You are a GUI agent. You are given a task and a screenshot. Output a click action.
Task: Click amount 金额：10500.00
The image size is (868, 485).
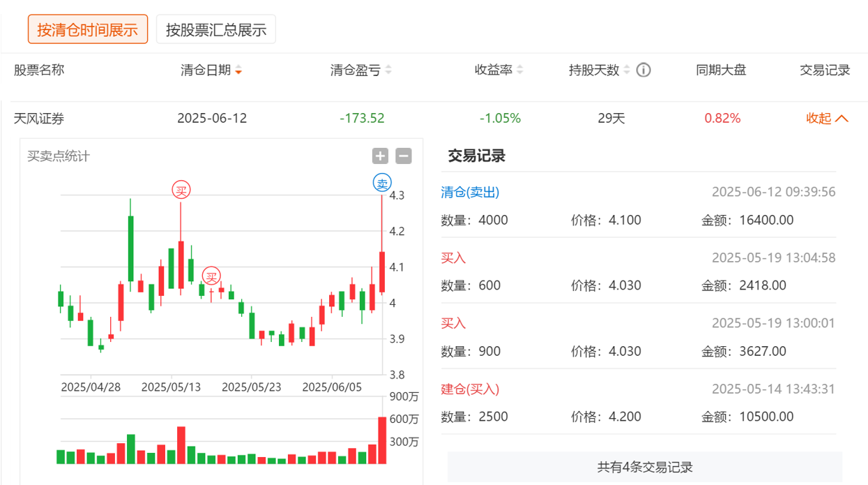tap(747, 417)
